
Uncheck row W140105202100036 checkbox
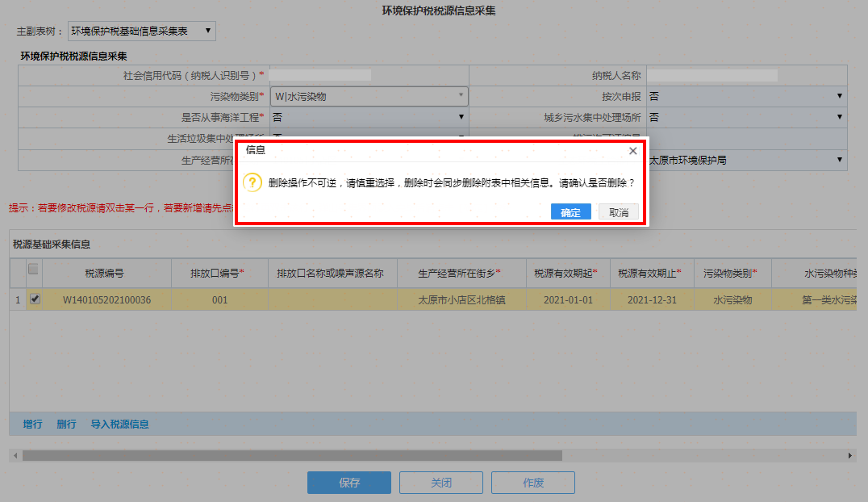(35, 299)
